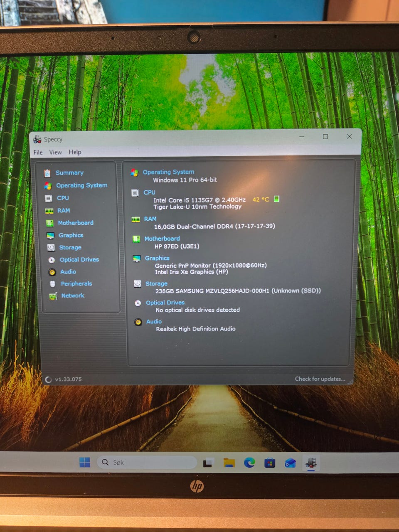This screenshot has height=532, width=399.
Task: Click the Motherboard icon in the sidebar
Action: tap(50, 223)
